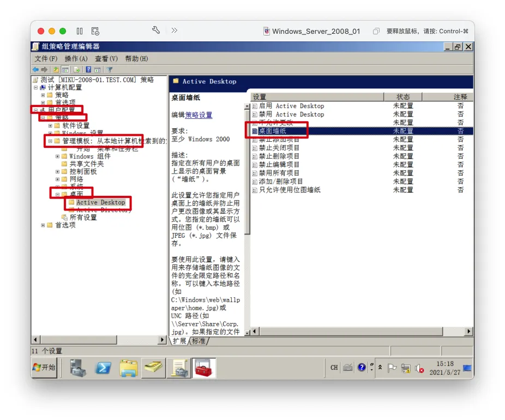Click the Filter funnel toolbar icon
Viewport: 505px width, 420px height.
point(110,70)
